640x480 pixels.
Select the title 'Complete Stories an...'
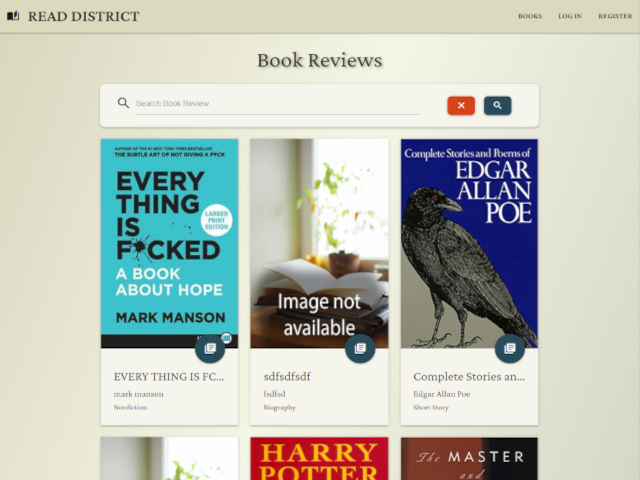tap(469, 377)
